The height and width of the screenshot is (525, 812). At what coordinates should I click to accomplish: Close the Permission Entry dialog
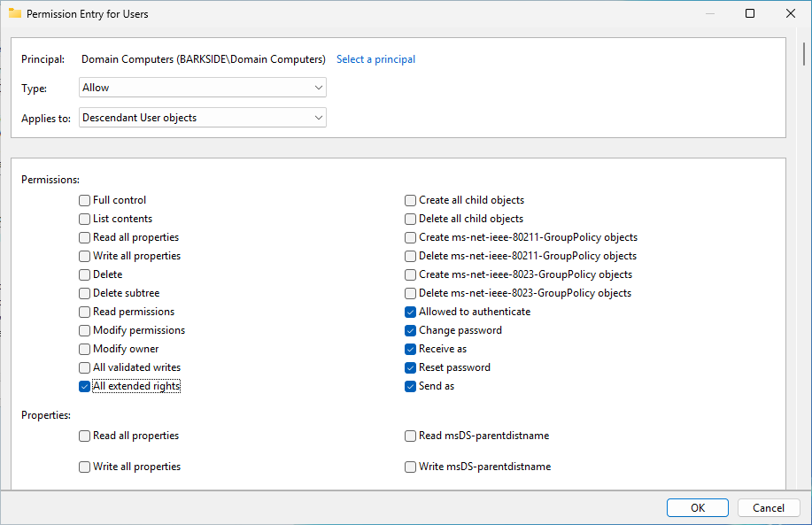[x=791, y=13]
